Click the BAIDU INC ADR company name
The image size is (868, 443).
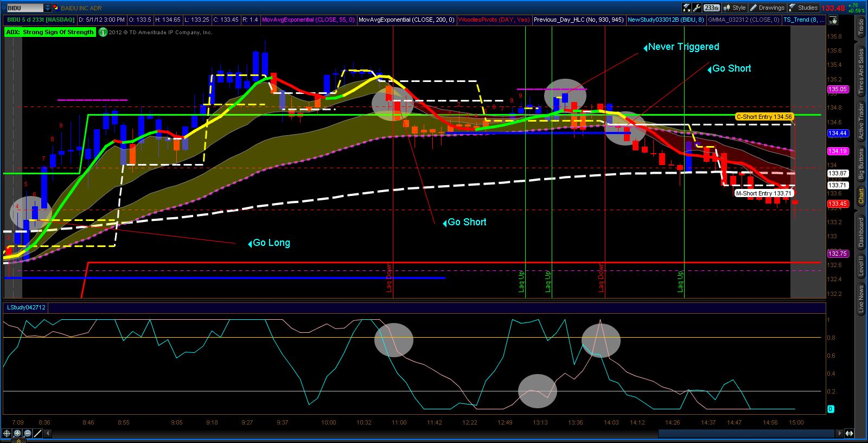(81, 8)
